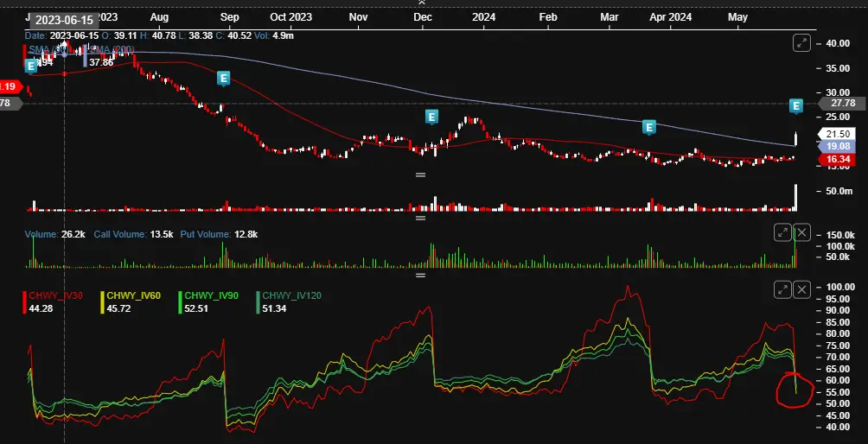Open the earnings marker near December

pos(431,117)
